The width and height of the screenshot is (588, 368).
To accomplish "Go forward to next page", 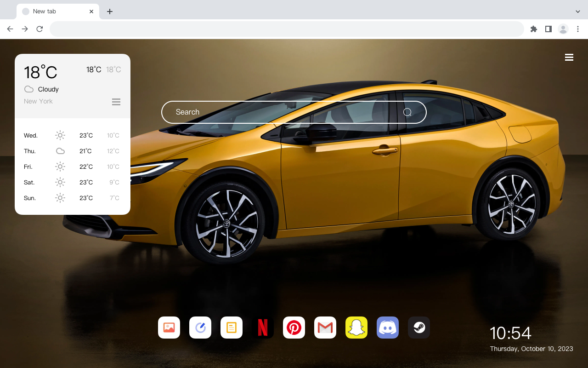I will point(25,29).
